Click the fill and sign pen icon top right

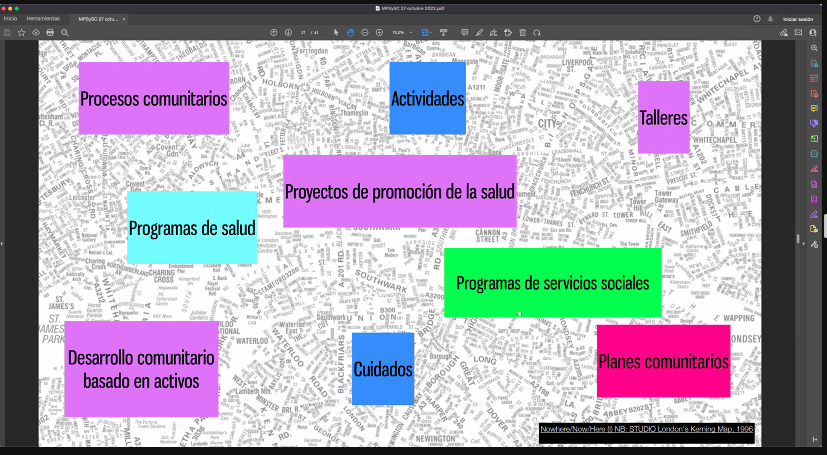click(x=784, y=33)
